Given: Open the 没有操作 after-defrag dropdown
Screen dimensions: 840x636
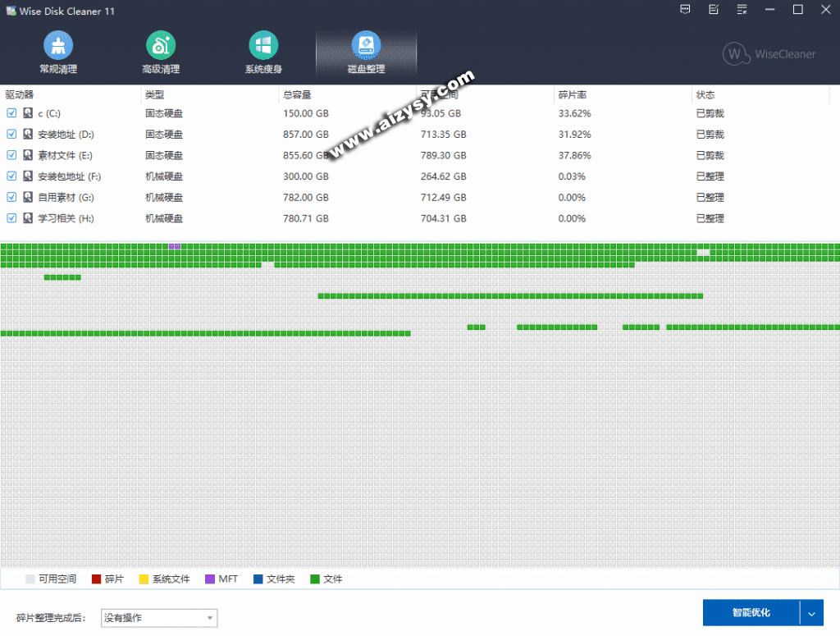Looking at the screenshot, I should (158, 618).
